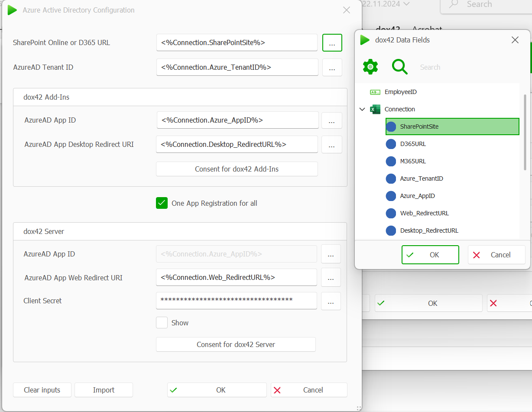532x412 pixels.
Task: Click the blue circle icon next to M365URL
Action: click(391, 161)
